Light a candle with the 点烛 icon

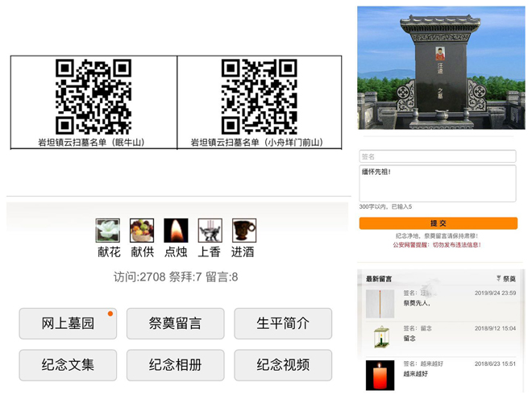[176, 230]
